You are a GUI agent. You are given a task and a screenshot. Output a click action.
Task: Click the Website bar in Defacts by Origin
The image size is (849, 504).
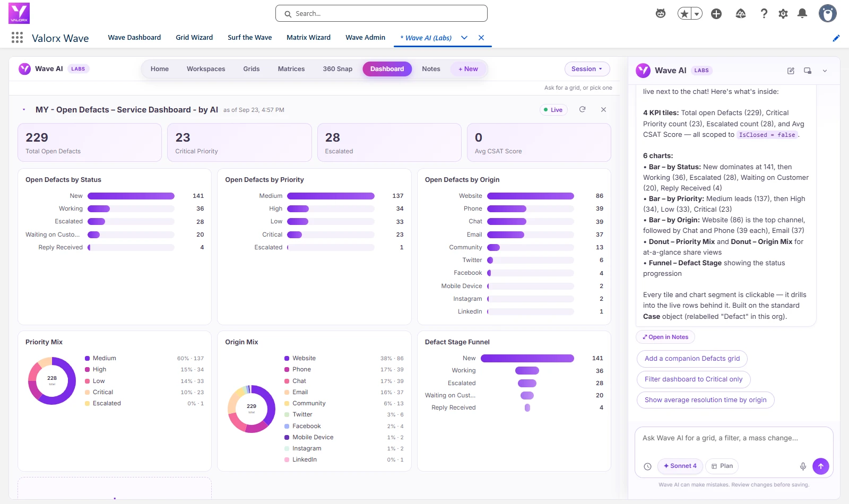531,196
